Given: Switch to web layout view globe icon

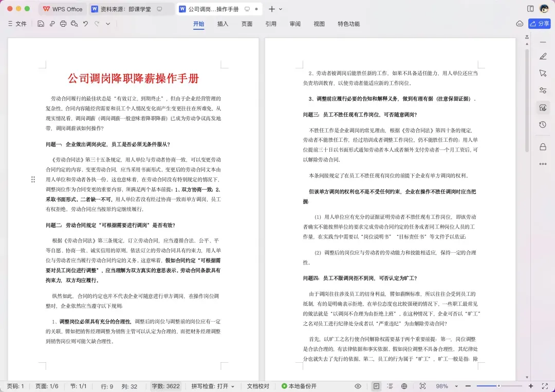Looking at the screenshot, I should [404, 386].
